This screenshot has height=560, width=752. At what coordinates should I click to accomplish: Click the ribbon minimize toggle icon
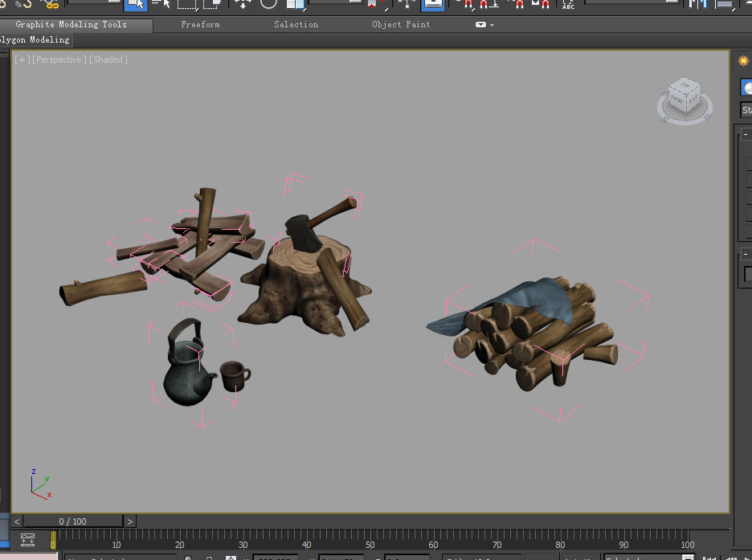pyautogui.click(x=480, y=24)
